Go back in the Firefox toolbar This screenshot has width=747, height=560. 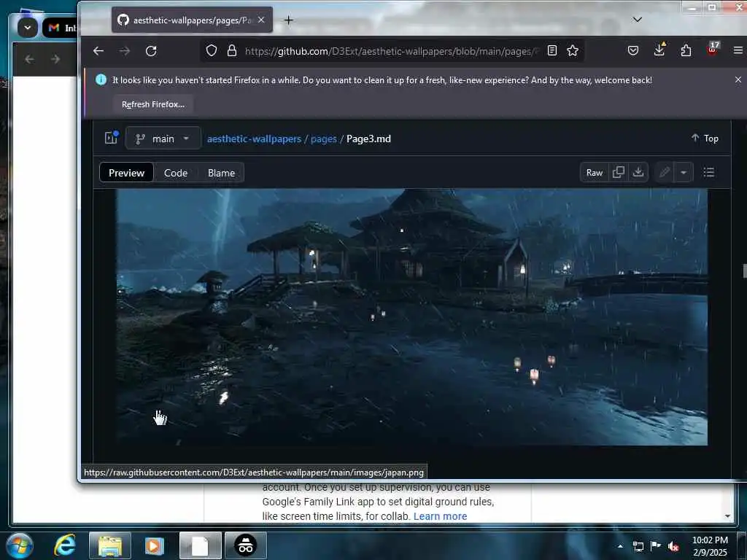pyautogui.click(x=98, y=51)
